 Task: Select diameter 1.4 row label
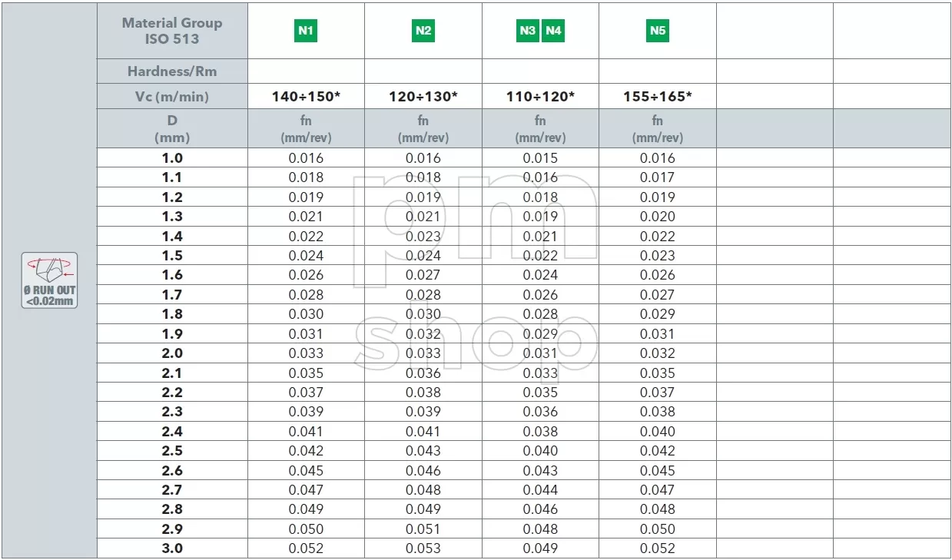172,237
